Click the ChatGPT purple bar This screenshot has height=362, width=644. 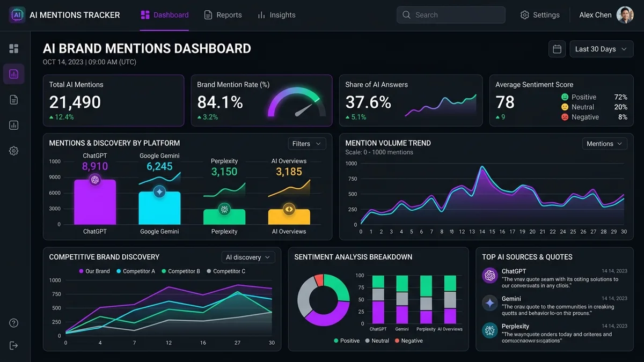(x=95, y=202)
